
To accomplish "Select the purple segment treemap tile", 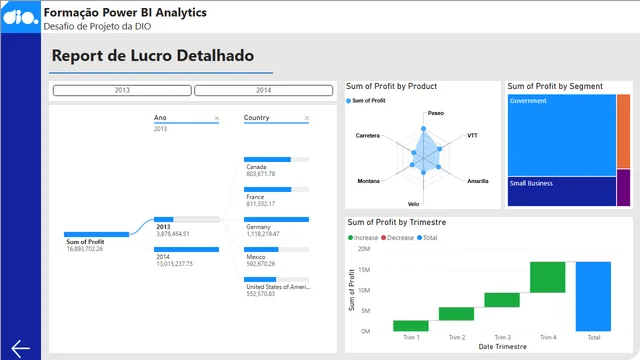I will [x=623, y=188].
